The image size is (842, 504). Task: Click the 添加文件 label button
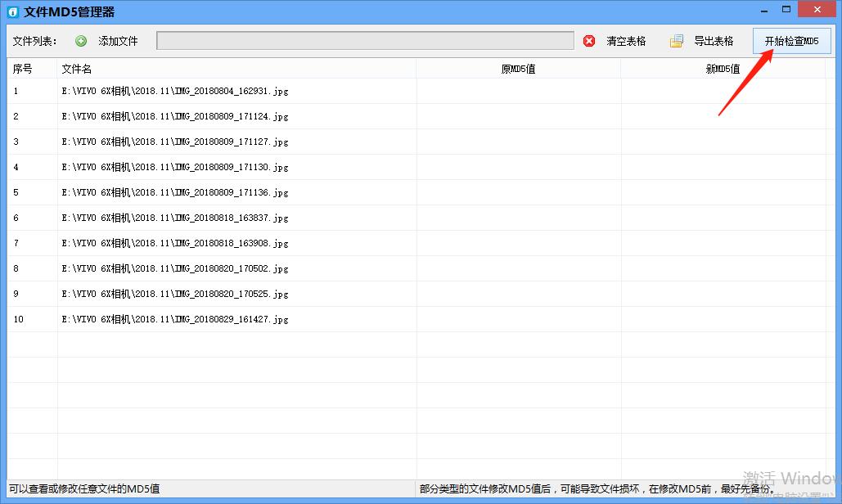[x=118, y=41]
